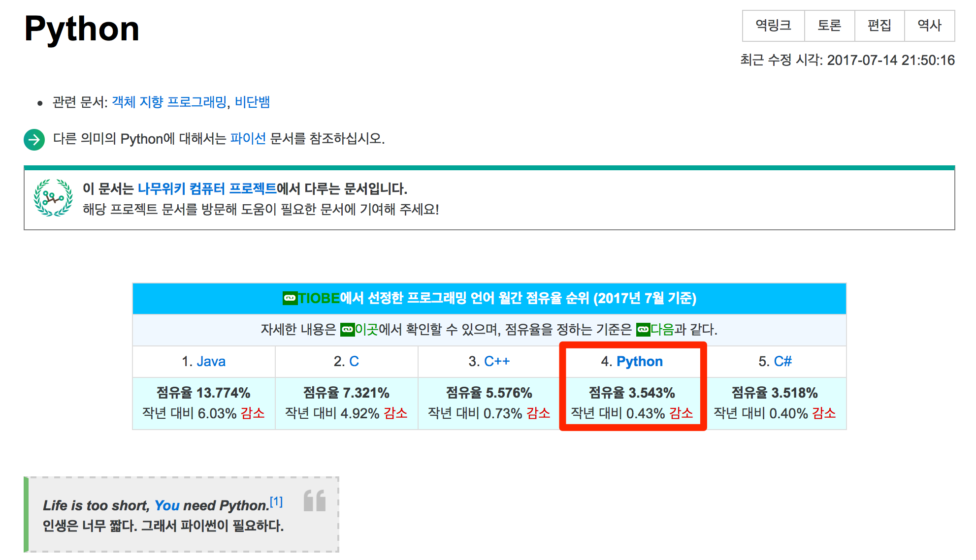Click the bold Python rank entry
The image size is (976, 560).
(640, 361)
